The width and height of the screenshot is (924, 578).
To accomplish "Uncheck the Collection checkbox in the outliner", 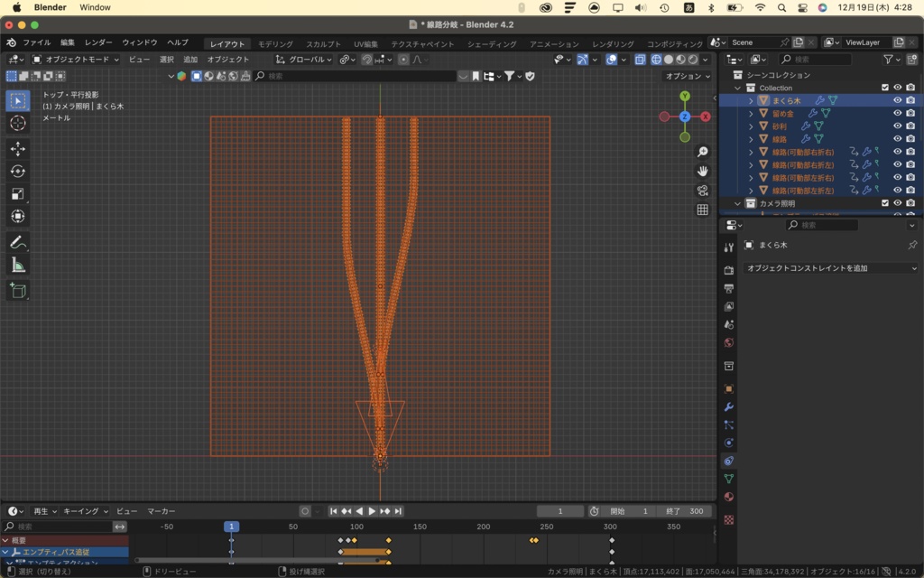I will 884,88.
